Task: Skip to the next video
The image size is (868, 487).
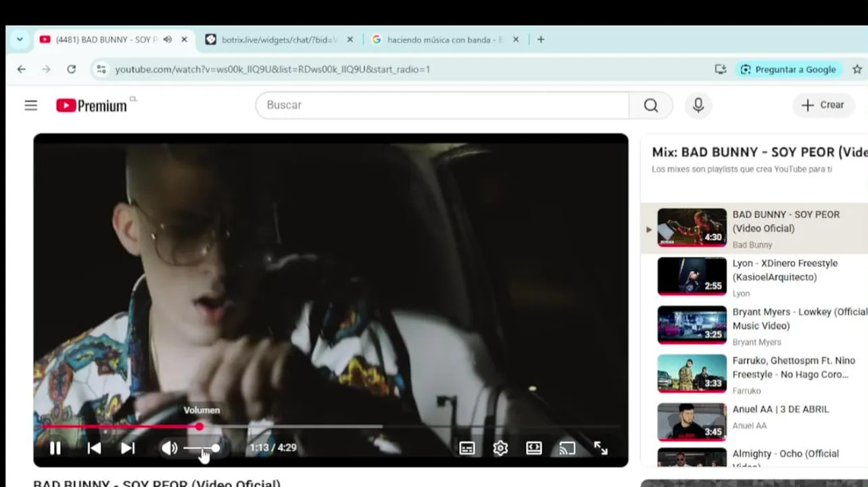Action: click(128, 448)
